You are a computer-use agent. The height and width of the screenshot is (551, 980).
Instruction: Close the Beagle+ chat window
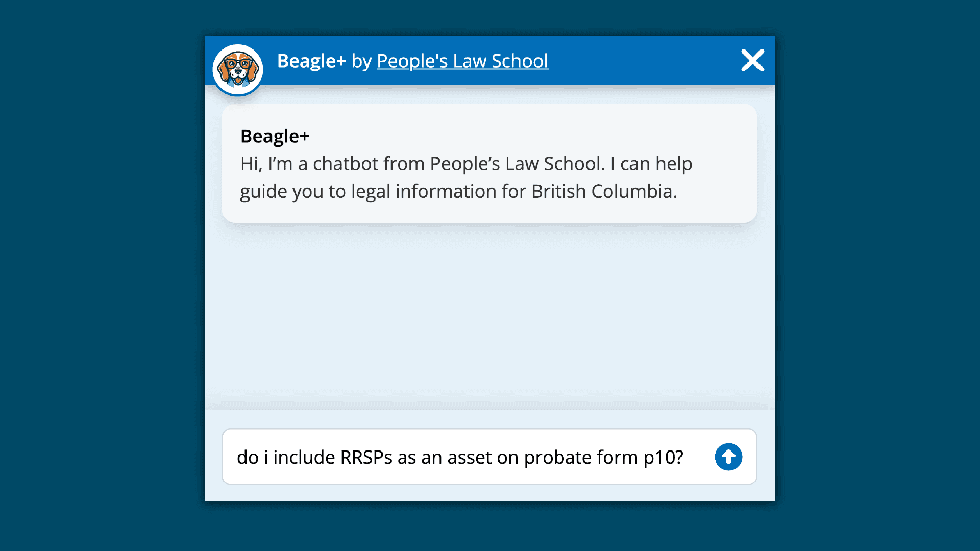tap(752, 61)
